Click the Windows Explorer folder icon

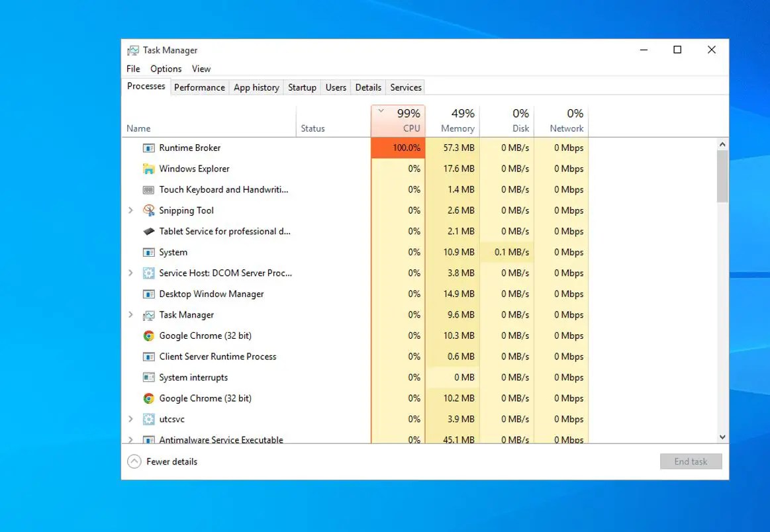click(x=148, y=169)
